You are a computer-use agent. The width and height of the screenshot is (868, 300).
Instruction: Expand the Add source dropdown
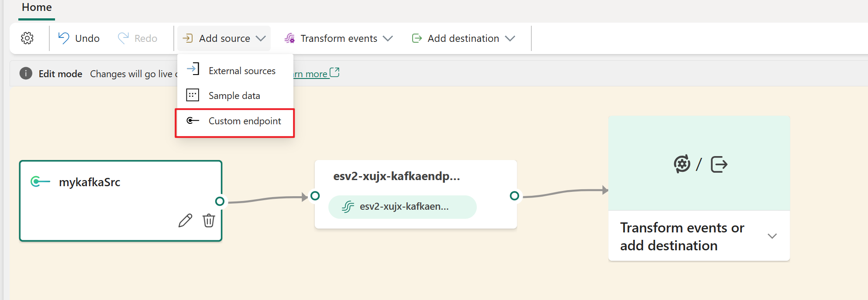(224, 38)
